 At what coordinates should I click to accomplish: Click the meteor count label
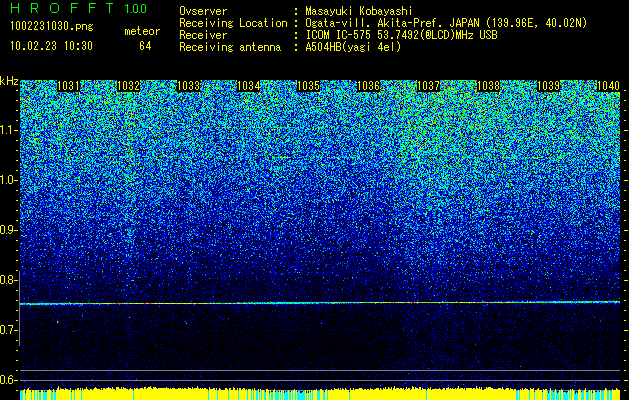point(142,31)
